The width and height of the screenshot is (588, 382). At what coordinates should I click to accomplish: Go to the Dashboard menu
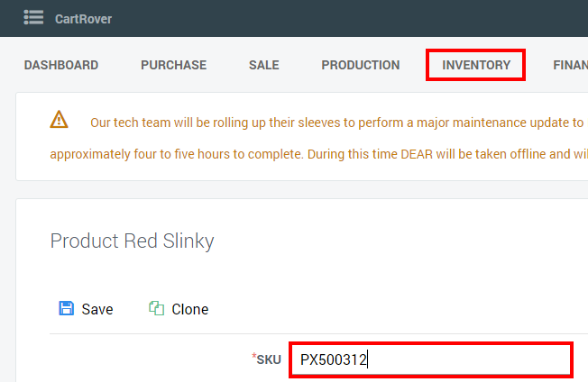pos(61,65)
